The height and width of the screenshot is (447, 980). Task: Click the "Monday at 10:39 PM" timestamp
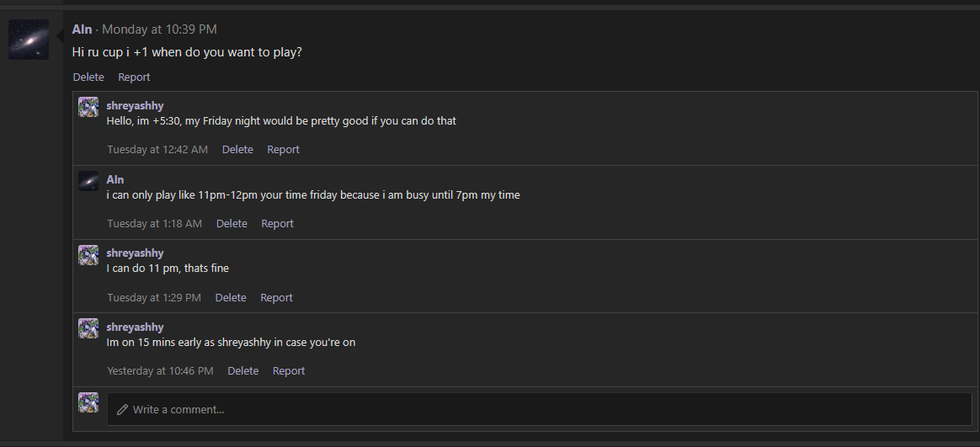[x=159, y=29]
